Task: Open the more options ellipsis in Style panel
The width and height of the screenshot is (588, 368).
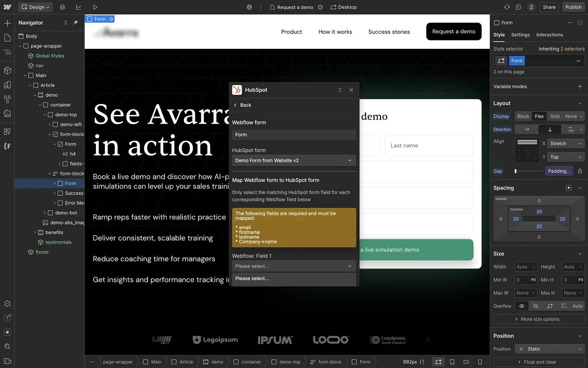Action: point(570,22)
